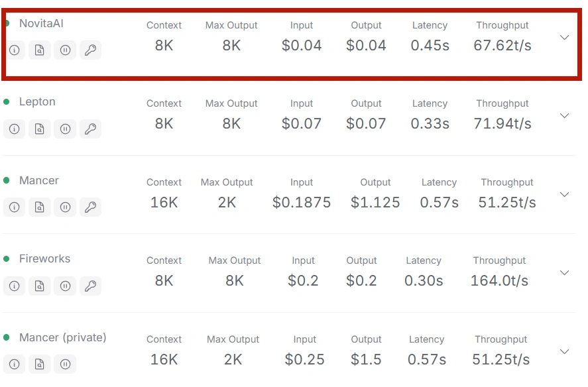This screenshot has width=588, height=387.
Task: Click the key icon under Lepton
Action: click(90, 129)
